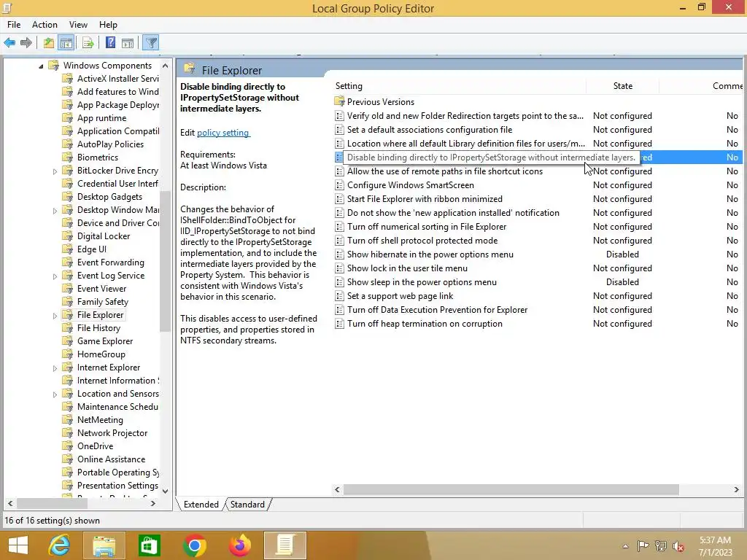The width and height of the screenshot is (747, 560).
Task: Click the Back arrow toolbar icon
Action: 9,43
